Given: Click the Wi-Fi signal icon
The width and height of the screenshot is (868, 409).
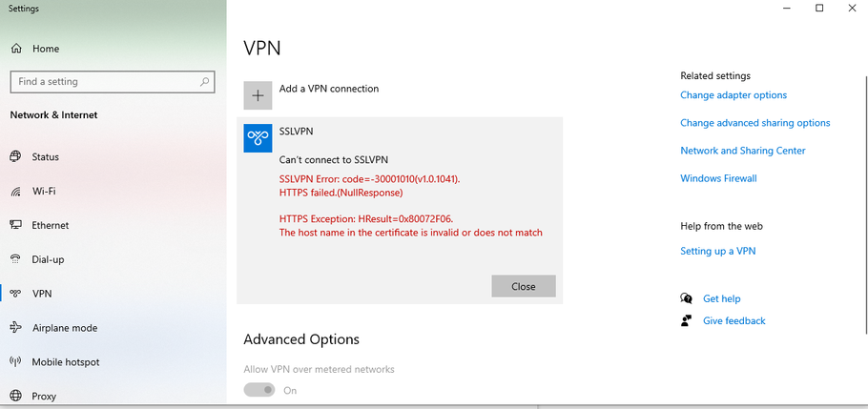Looking at the screenshot, I should pyautogui.click(x=15, y=192).
